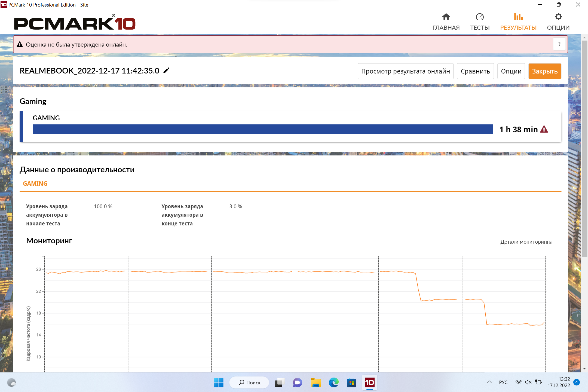
Task: Click the blue GAMING battery life bar
Action: point(262,129)
